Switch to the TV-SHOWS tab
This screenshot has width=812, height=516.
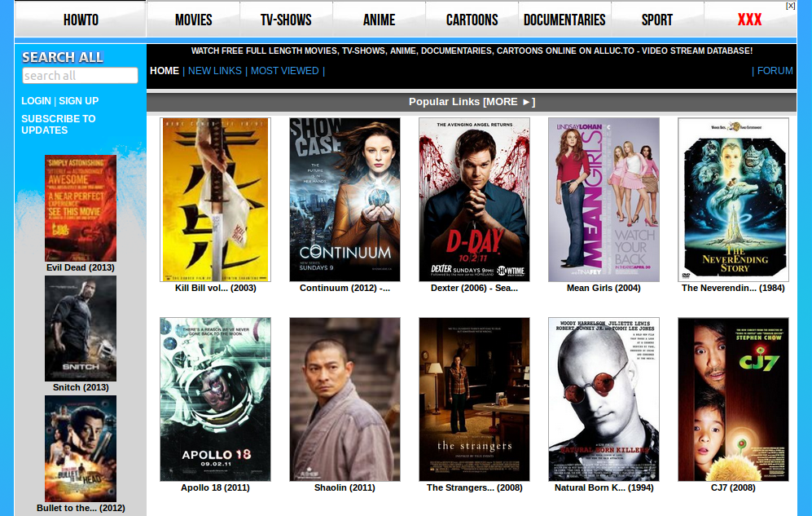[287, 20]
